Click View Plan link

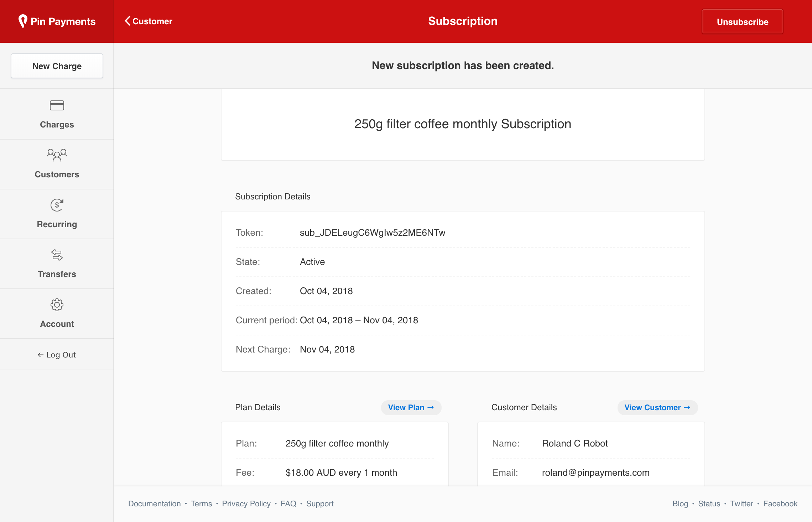(x=411, y=408)
